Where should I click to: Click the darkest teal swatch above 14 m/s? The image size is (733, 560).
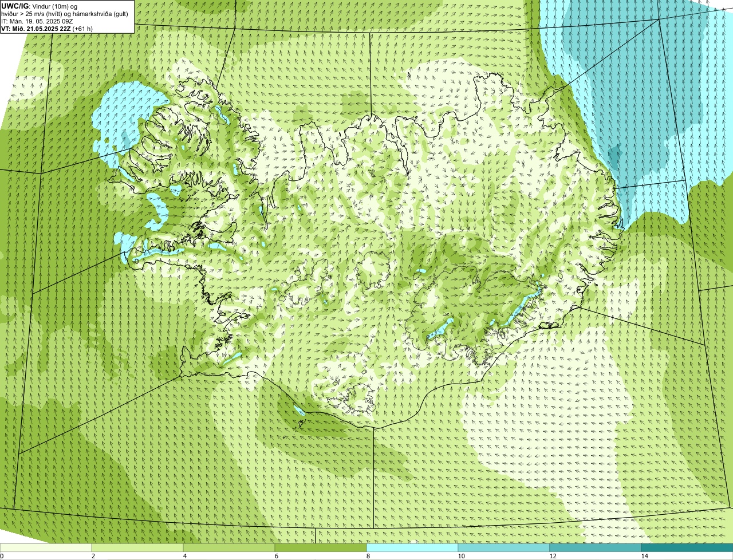tap(687, 547)
